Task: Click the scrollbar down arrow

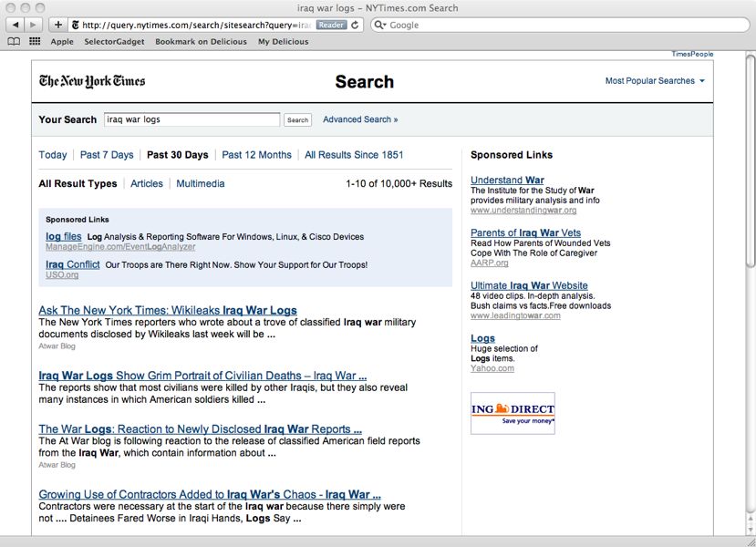Action: pyautogui.click(x=751, y=530)
